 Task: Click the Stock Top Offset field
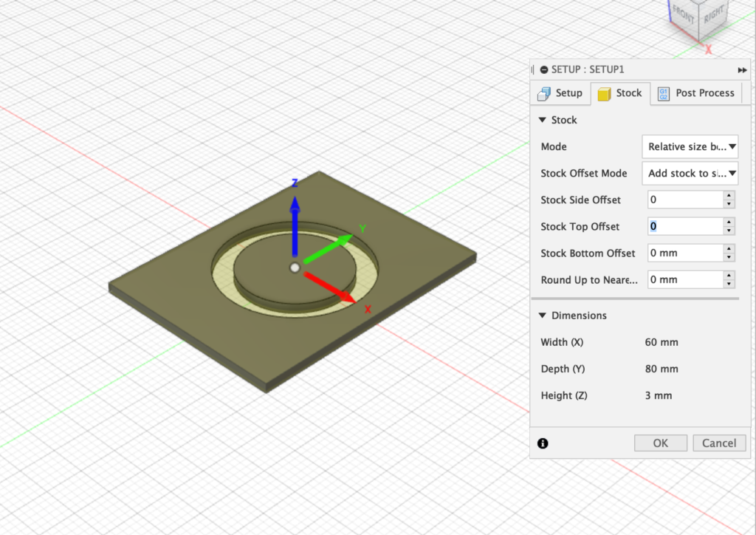(685, 226)
